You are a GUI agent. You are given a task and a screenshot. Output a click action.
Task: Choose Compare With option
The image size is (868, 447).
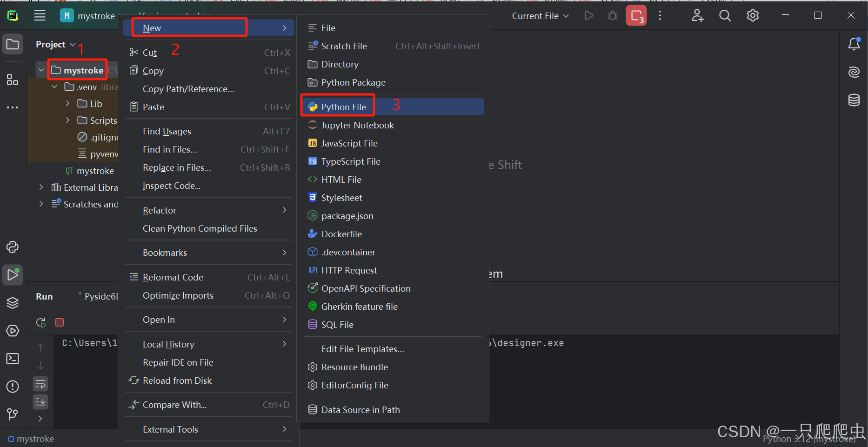(209, 405)
